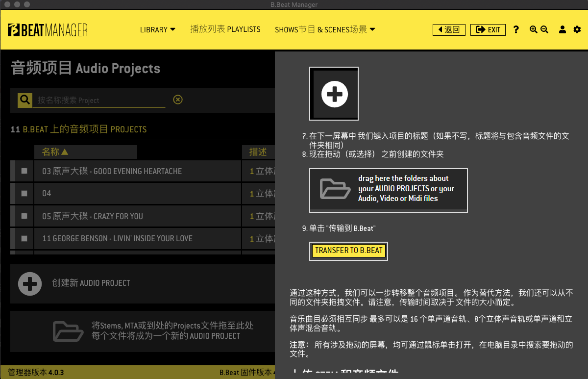Click the large plus image in help panel
588x379 pixels.
(334, 94)
